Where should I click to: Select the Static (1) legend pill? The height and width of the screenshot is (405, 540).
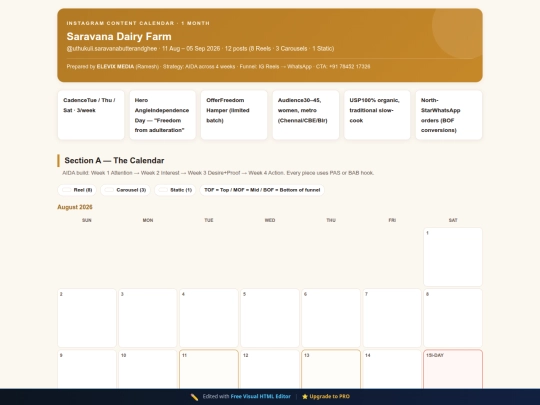coord(175,190)
